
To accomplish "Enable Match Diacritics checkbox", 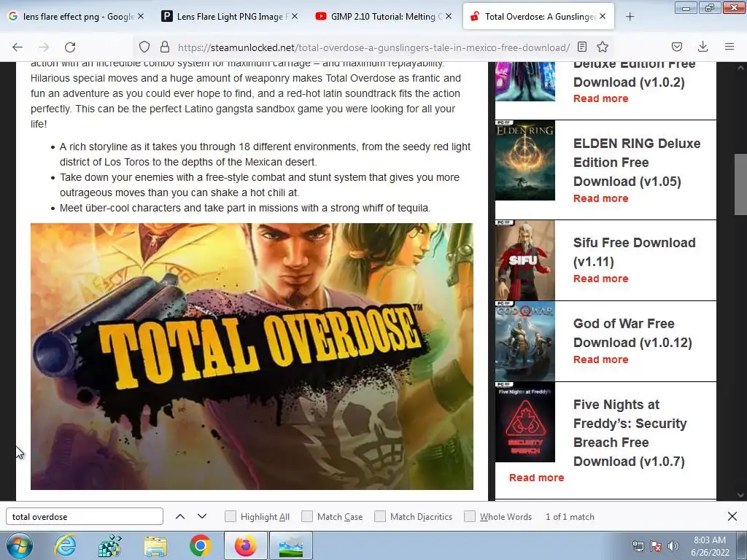I will click(379, 516).
